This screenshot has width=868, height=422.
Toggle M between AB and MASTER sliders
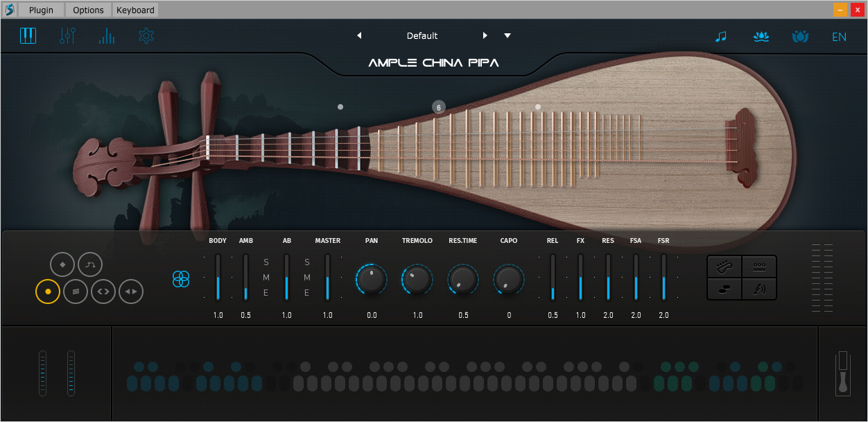pyautogui.click(x=307, y=278)
